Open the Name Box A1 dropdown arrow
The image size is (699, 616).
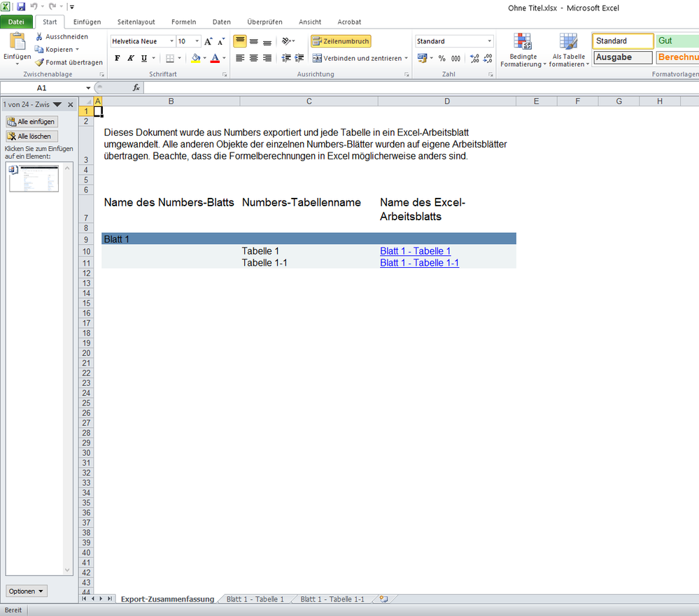(88, 87)
